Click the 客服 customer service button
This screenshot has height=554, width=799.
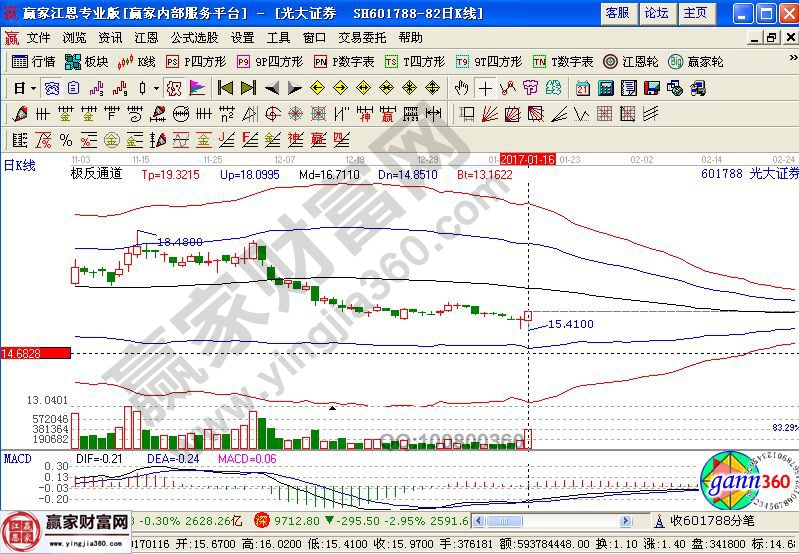617,13
